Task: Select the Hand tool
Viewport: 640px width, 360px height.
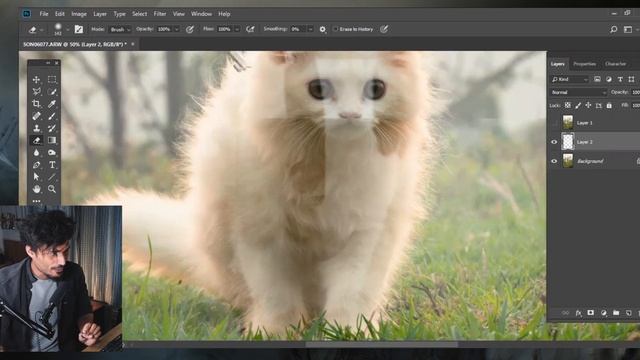Action: [36, 189]
